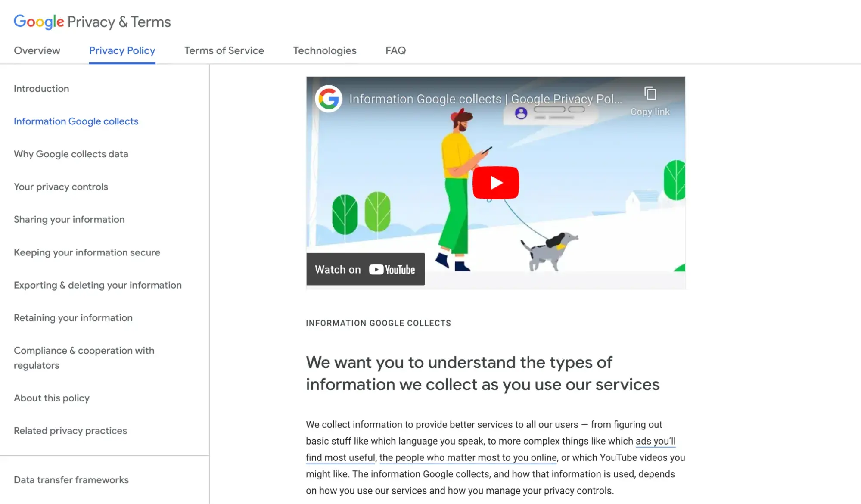Play the embedded YouTube video
Image resolution: width=861 pixels, height=504 pixels.
coord(495,183)
